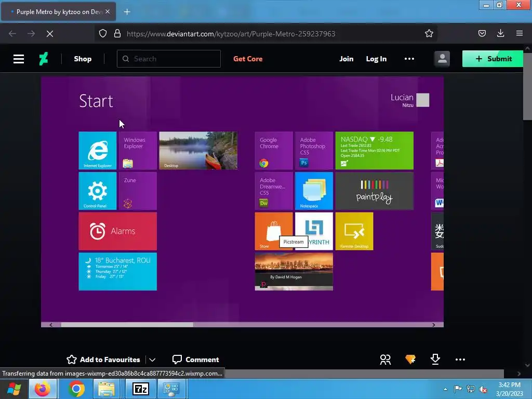
Task: Click the Internet Explorer tile in artwork
Action: [x=97, y=150]
